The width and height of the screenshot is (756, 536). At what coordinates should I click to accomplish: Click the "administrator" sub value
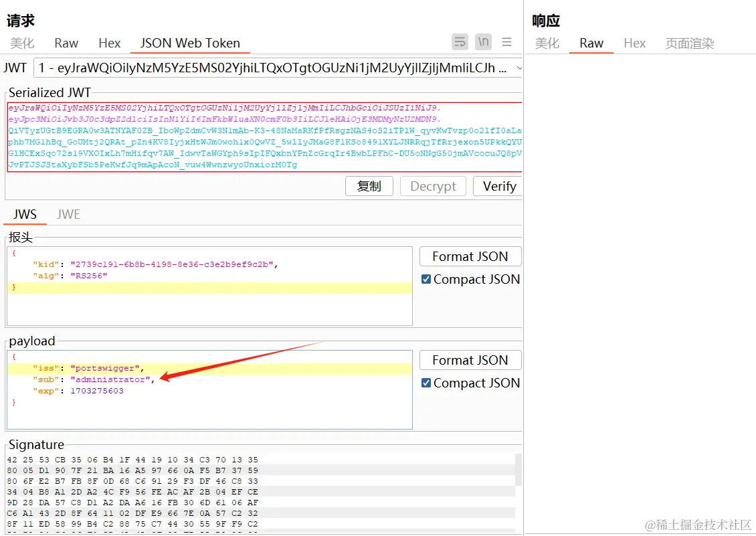click(110, 379)
